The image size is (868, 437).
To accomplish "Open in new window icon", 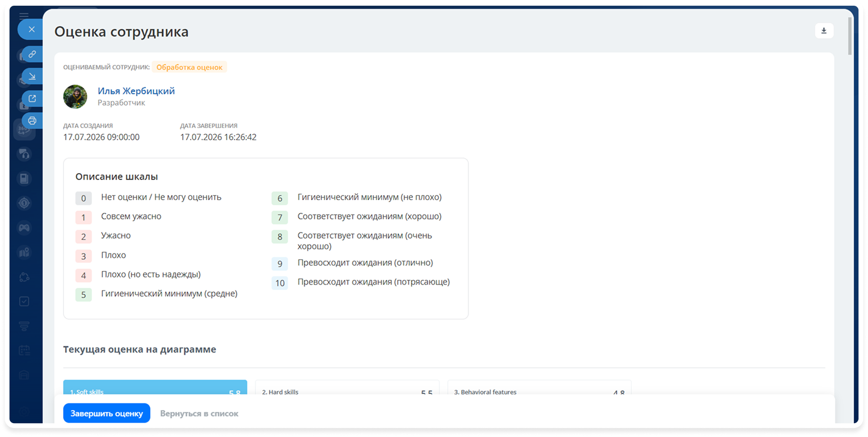I will (32, 99).
